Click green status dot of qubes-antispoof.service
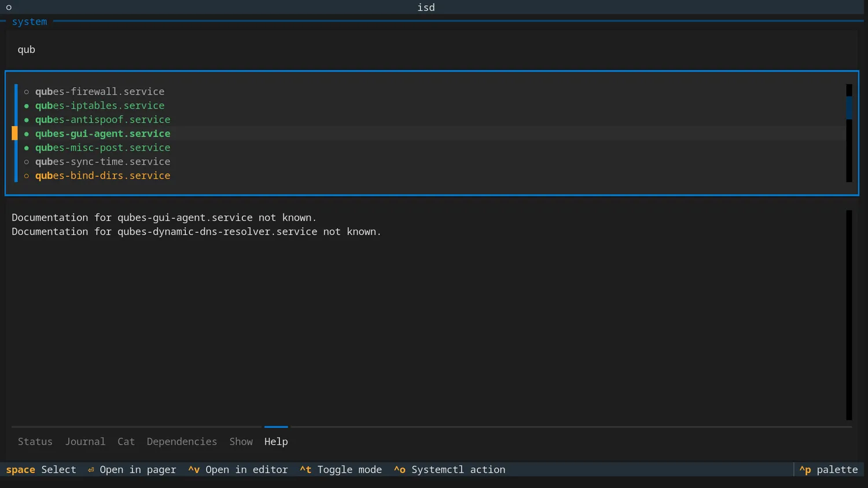868x488 pixels. pyautogui.click(x=27, y=120)
